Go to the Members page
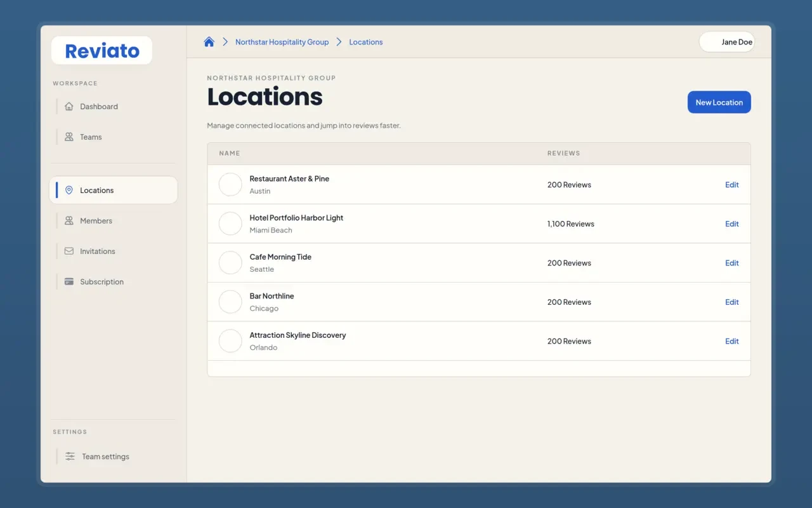Viewport: 812px width, 508px height. point(113,221)
